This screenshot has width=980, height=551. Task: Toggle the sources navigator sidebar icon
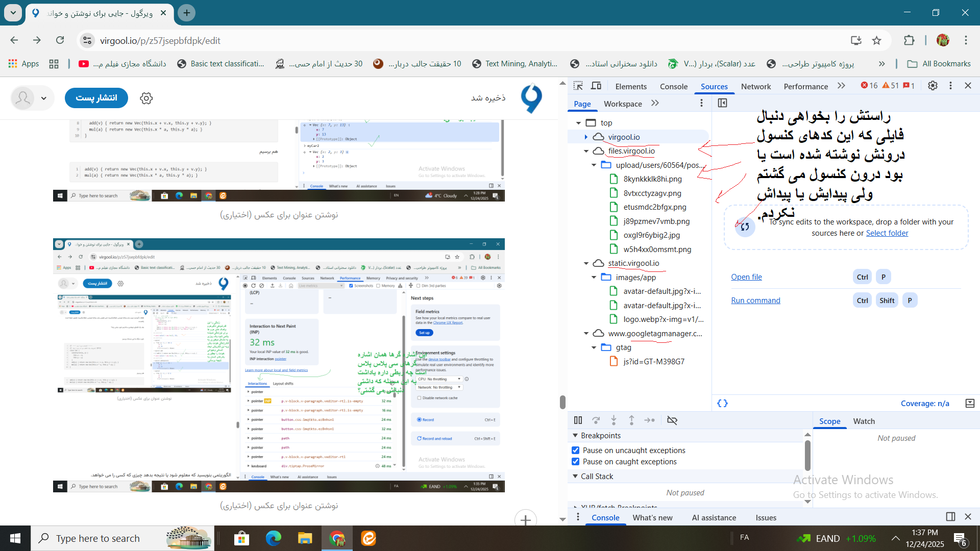[x=722, y=103]
